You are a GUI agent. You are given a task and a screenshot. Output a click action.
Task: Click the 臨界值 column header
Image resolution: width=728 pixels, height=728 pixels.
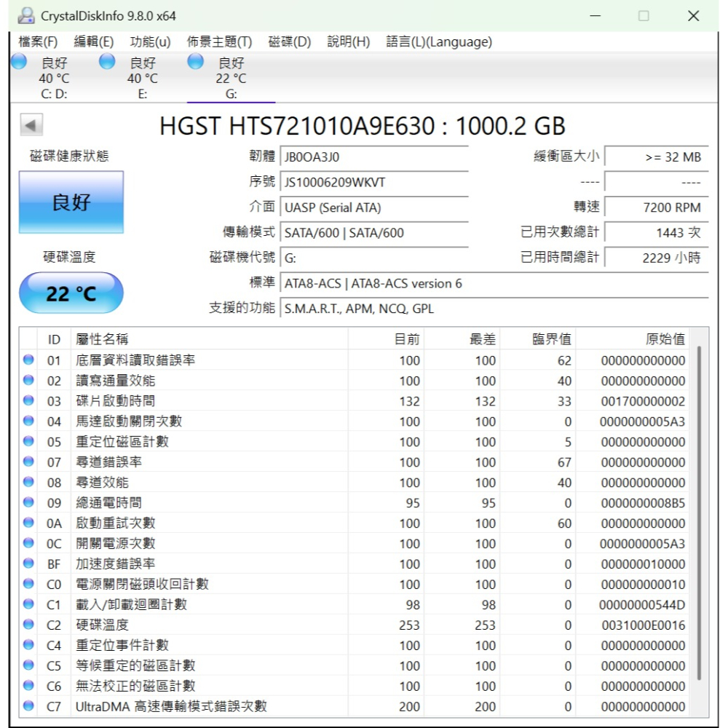[538, 339]
